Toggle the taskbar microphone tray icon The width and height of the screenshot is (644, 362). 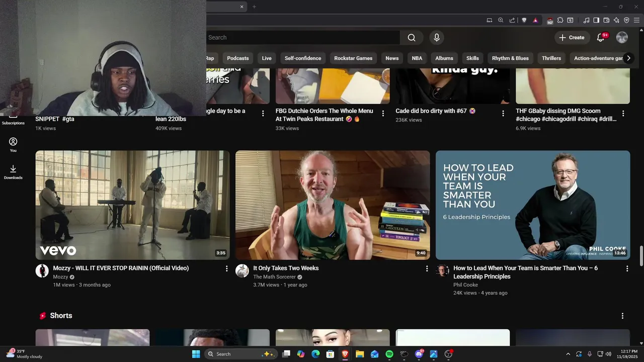[590, 354]
